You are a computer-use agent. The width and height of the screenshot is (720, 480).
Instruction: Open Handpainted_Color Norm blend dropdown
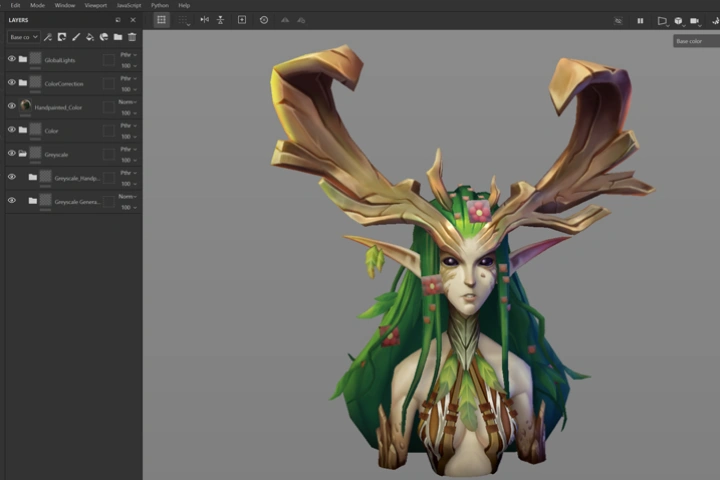[128, 102]
